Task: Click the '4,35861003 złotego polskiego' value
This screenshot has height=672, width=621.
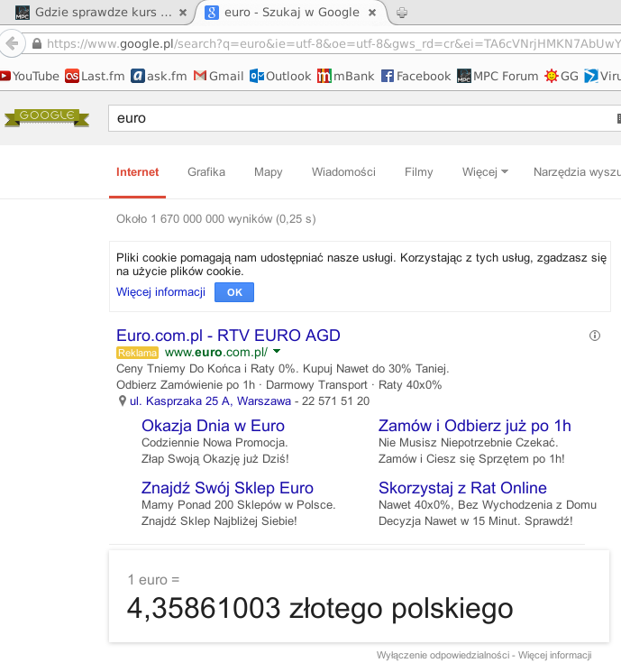Action: click(320, 609)
